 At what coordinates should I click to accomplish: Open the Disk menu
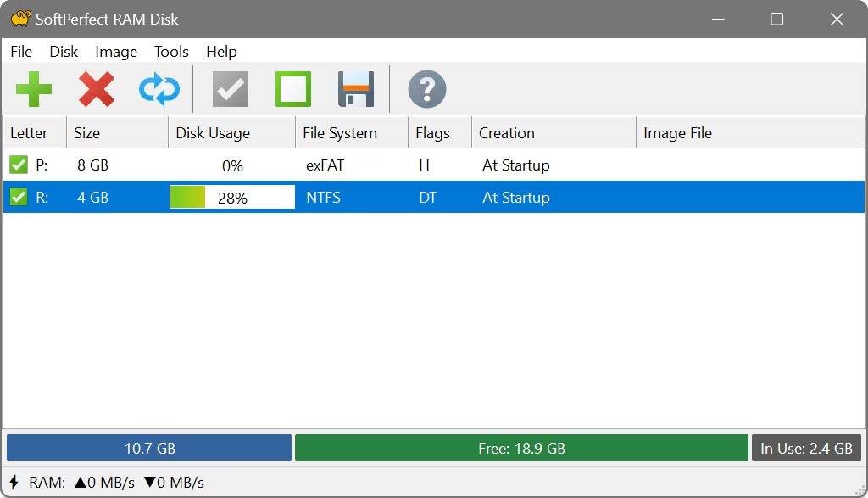click(64, 52)
